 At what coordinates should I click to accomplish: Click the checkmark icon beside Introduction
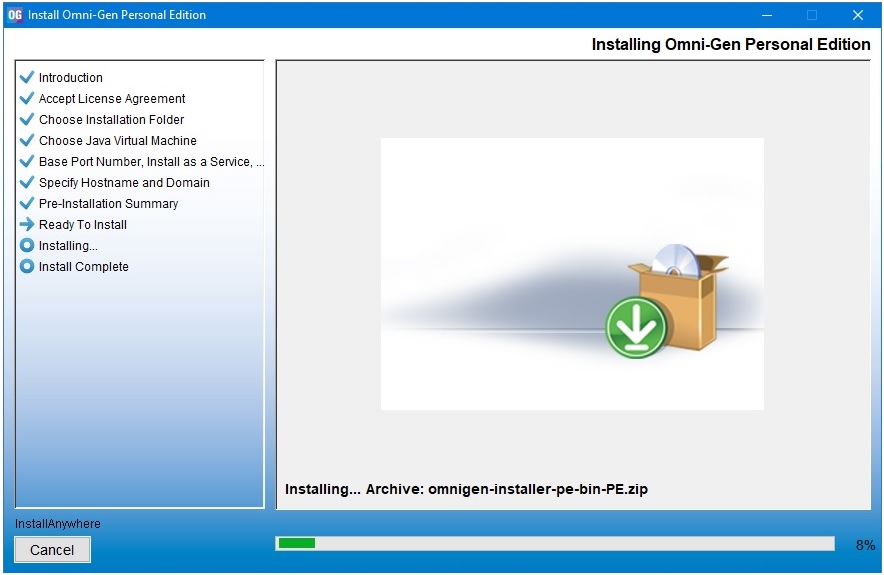click(x=26, y=77)
